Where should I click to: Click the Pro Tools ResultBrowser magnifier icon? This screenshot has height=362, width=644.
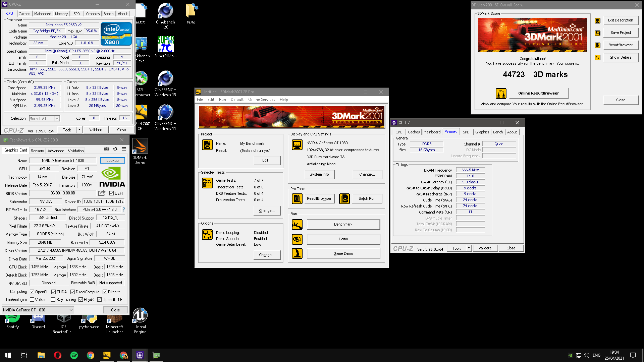click(297, 199)
